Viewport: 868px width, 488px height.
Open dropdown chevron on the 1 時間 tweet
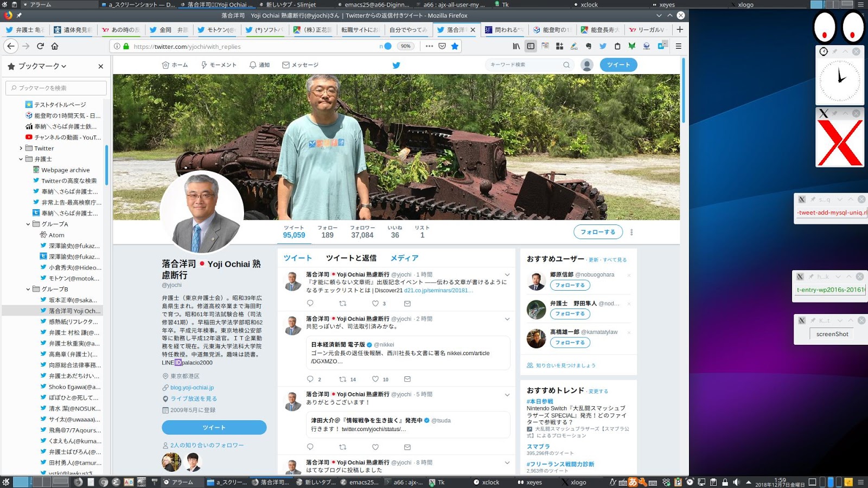507,275
